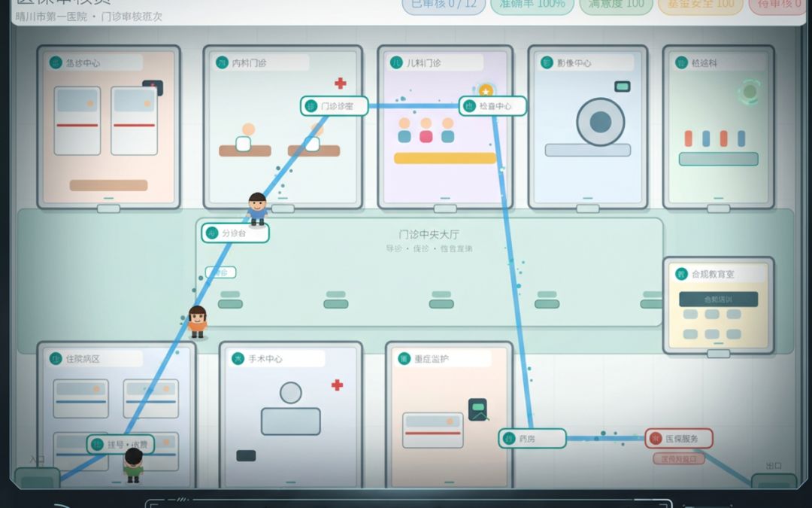812x508 pixels.
Task: Open the 门诊诊室 route node
Action: pyautogui.click(x=335, y=106)
